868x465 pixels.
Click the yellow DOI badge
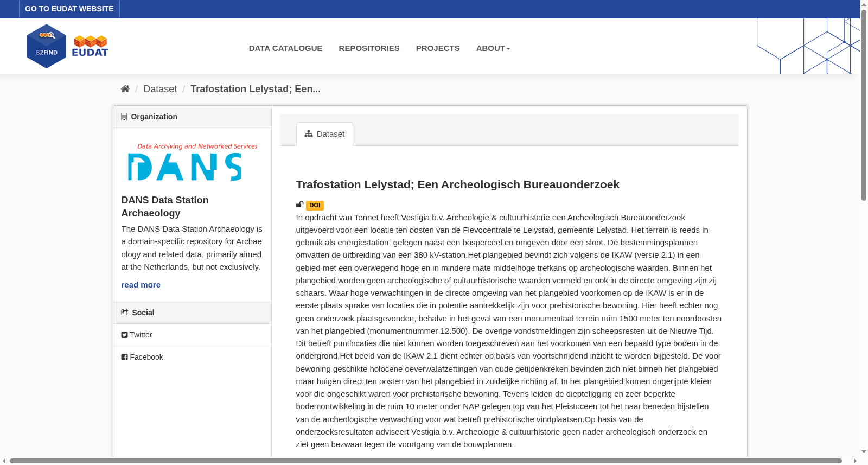315,206
